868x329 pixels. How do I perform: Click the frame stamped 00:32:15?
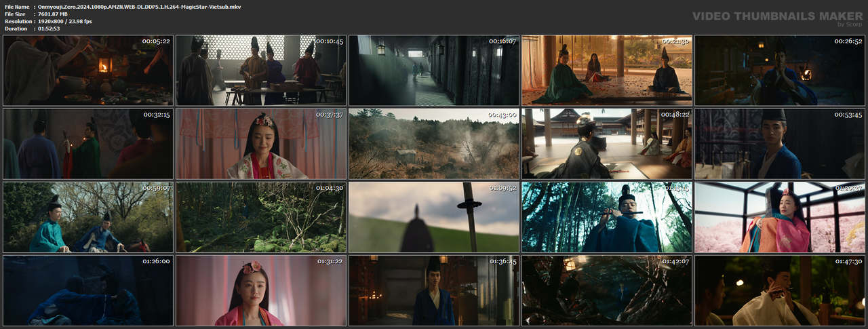click(88, 144)
